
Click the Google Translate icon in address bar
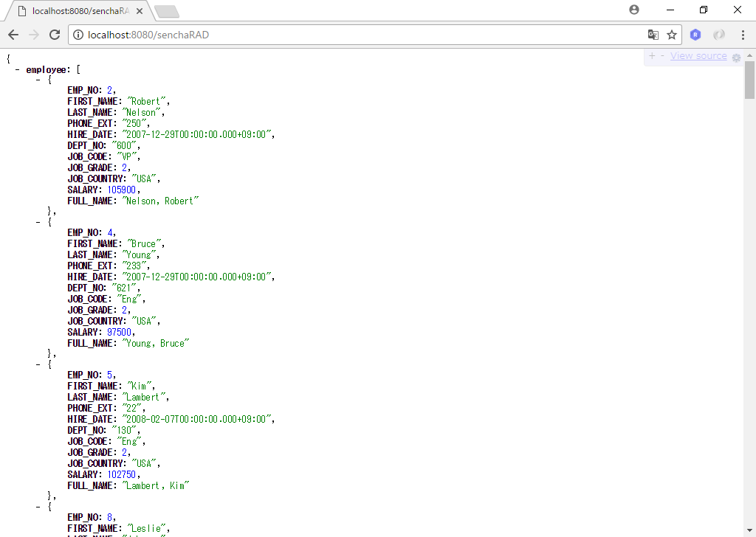653,35
